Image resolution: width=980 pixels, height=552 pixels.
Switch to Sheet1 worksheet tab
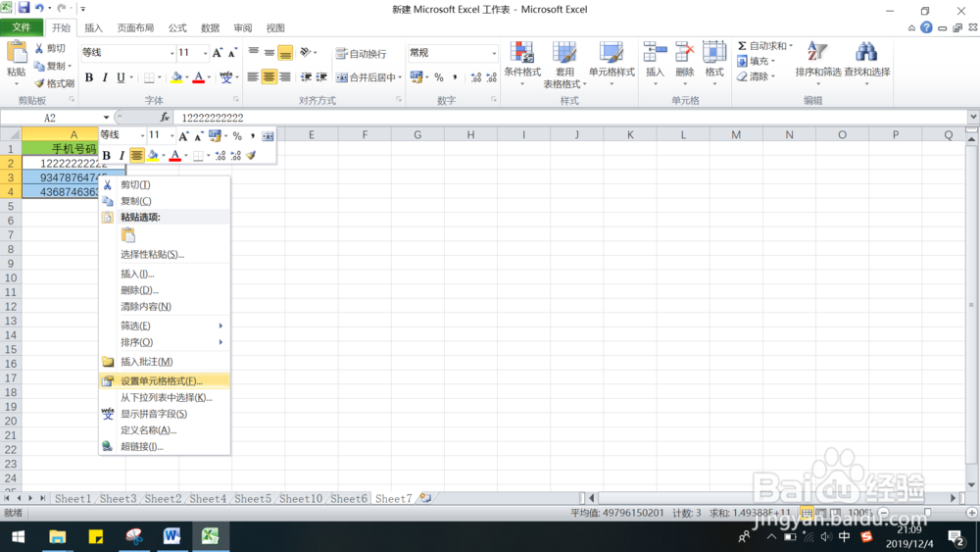[x=73, y=498]
